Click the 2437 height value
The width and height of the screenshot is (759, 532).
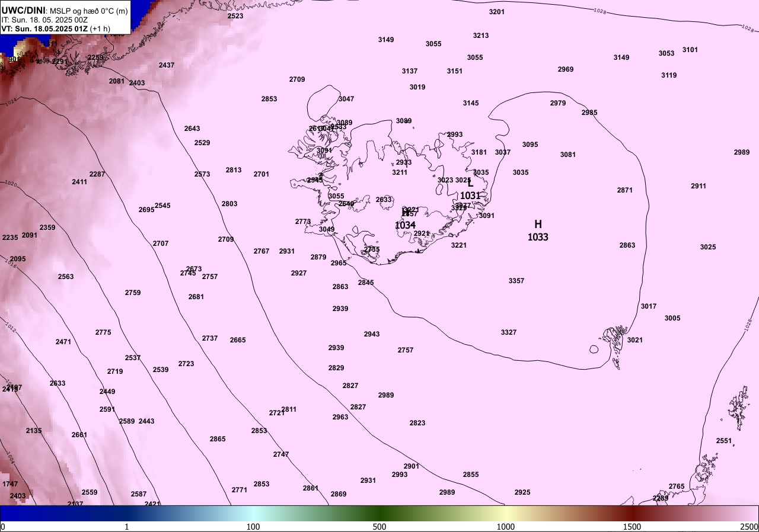(x=167, y=65)
